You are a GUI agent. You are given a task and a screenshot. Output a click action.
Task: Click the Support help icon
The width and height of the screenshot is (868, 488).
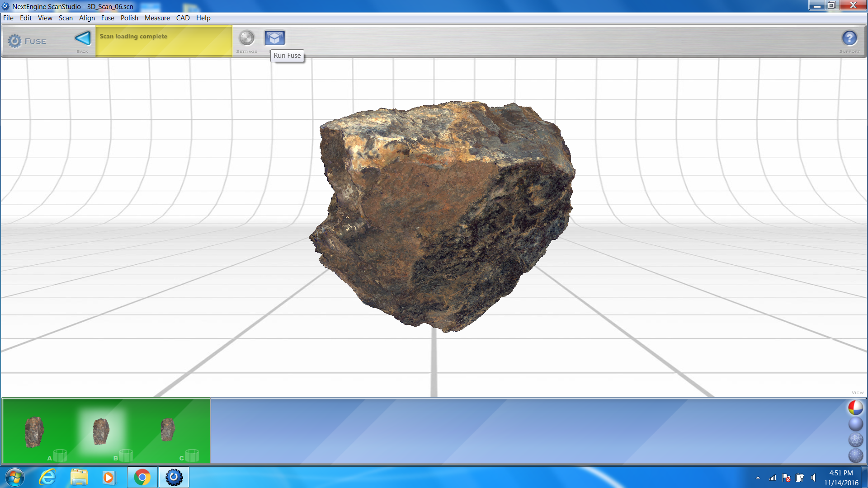click(849, 39)
